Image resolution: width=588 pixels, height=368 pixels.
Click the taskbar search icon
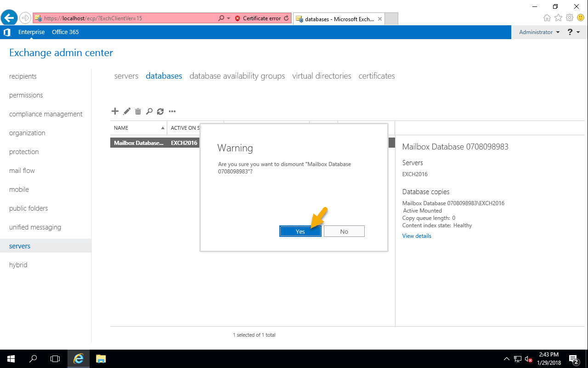click(33, 359)
